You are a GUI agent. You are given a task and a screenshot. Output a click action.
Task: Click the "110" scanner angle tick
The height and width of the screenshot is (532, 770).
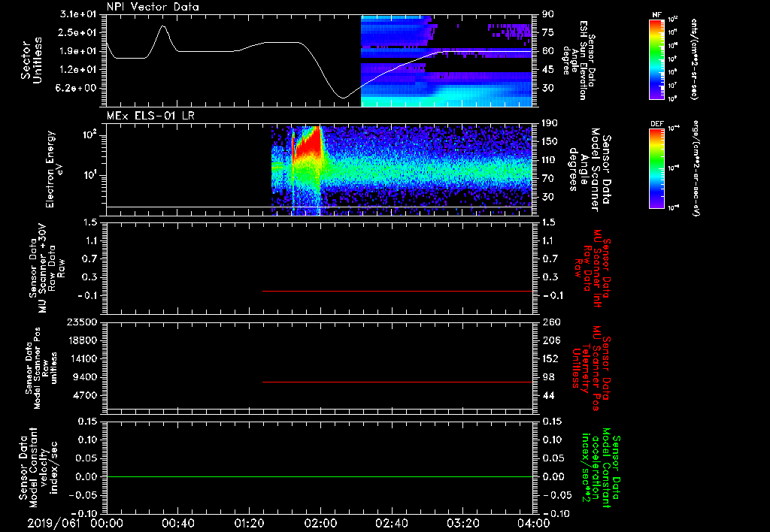tap(551, 160)
